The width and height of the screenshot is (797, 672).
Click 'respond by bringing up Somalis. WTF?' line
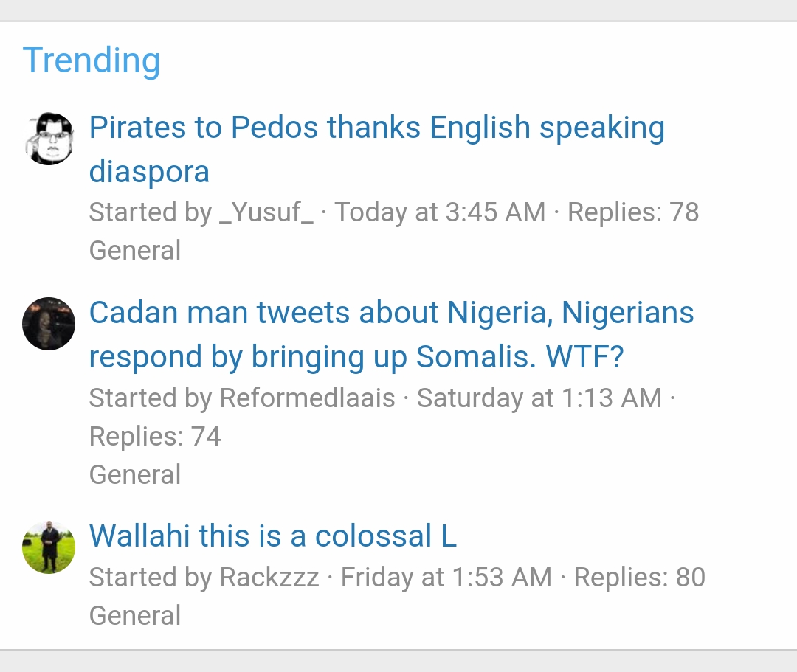point(356,357)
